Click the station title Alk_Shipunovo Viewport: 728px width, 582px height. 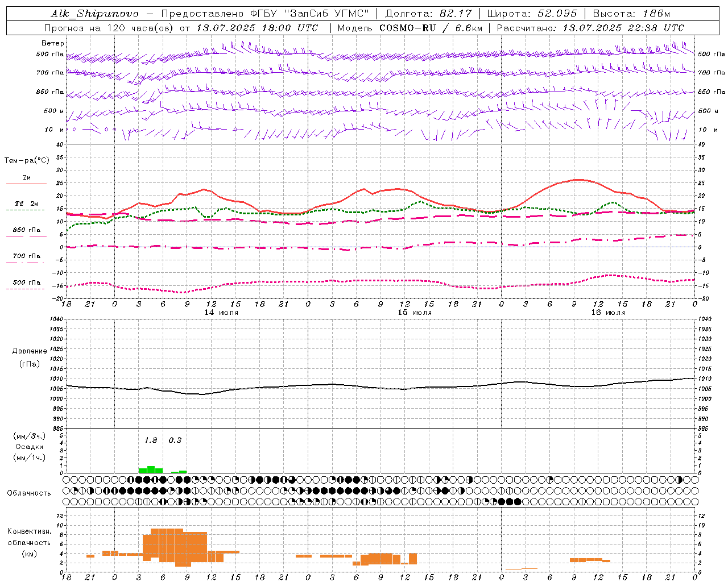coord(94,14)
